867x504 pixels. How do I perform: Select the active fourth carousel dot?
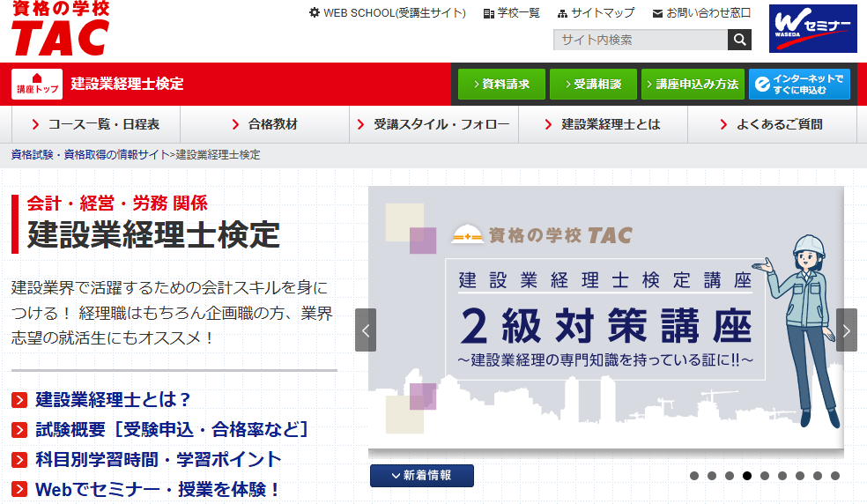coord(747,476)
